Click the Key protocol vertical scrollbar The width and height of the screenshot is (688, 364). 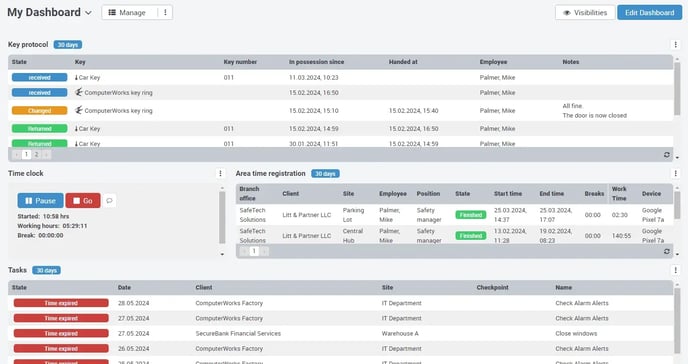(x=677, y=89)
